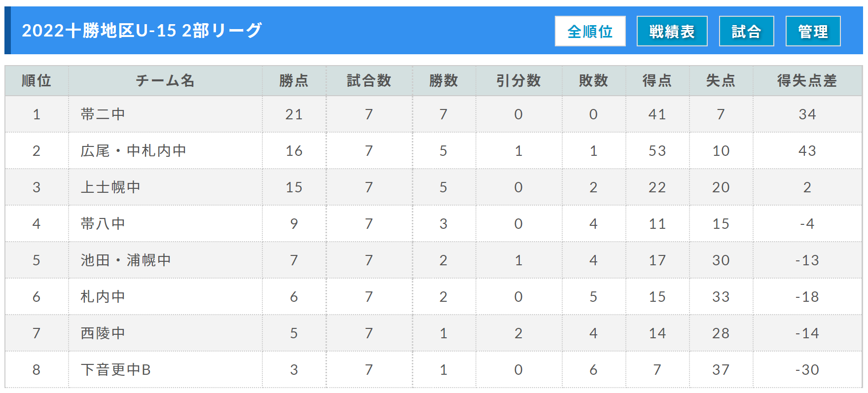This screenshot has width=868, height=393.
Task: Click the 失点 column header
Action: (721, 80)
